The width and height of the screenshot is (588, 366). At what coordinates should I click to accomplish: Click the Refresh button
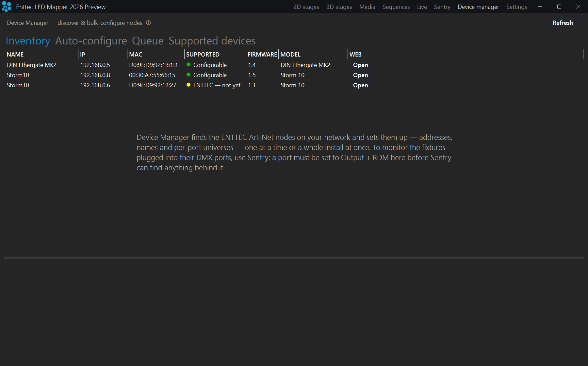[x=563, y=23]
